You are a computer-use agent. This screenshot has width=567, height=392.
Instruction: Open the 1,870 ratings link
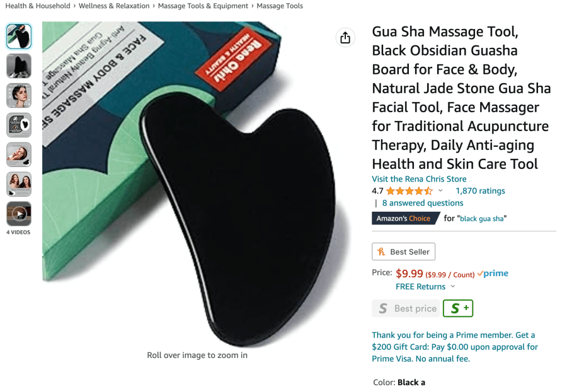pos(480,190)
